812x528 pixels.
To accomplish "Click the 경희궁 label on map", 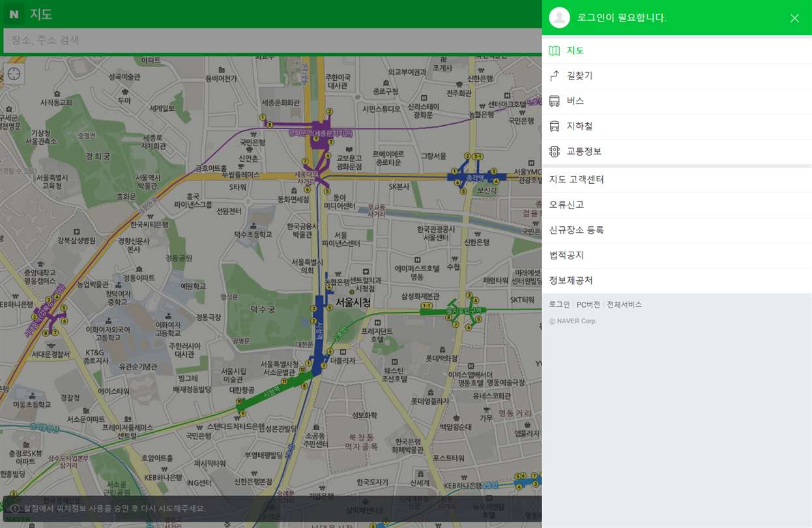I will pos(98,156).
